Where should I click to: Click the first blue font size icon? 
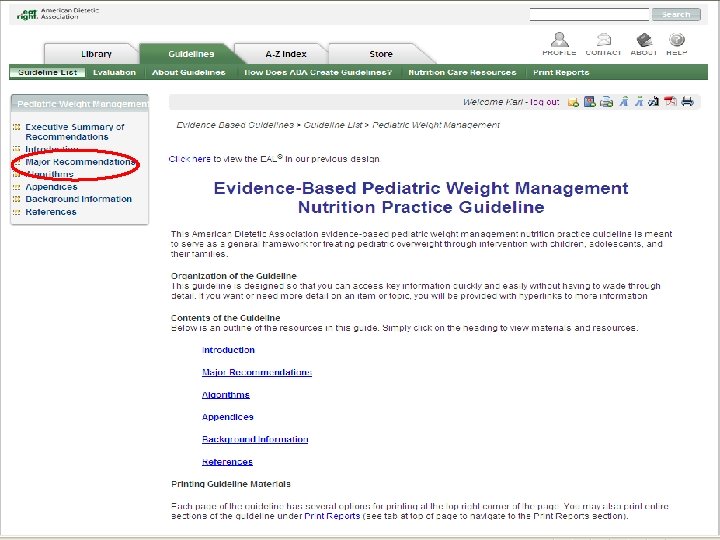[624, 101]
